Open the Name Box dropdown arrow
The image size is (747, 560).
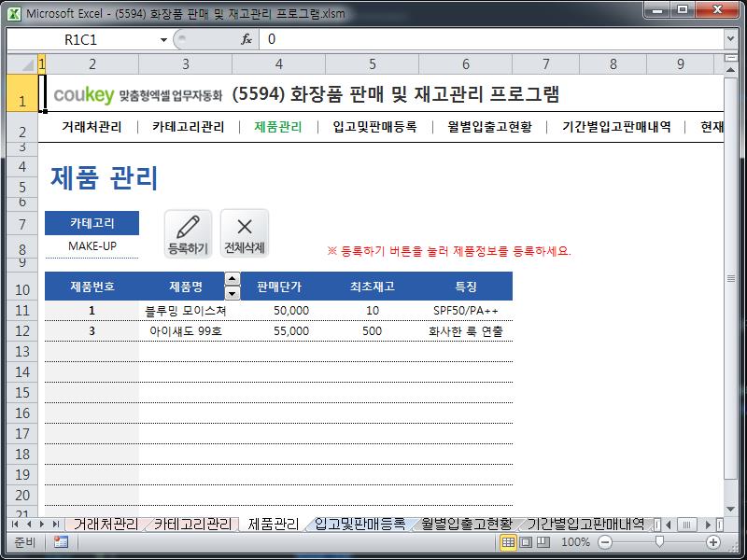tap(163, 40)
